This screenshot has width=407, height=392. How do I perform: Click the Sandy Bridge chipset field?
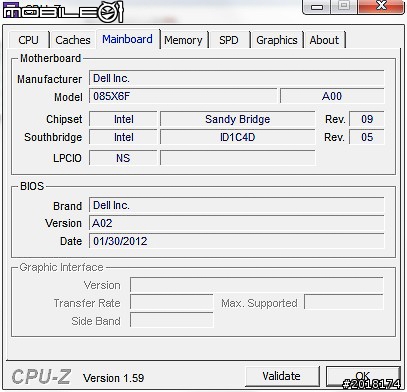(237, 119)
